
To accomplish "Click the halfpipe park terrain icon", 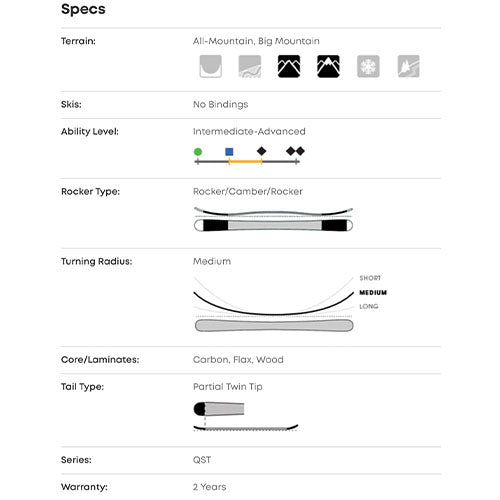I will [211, 66].
